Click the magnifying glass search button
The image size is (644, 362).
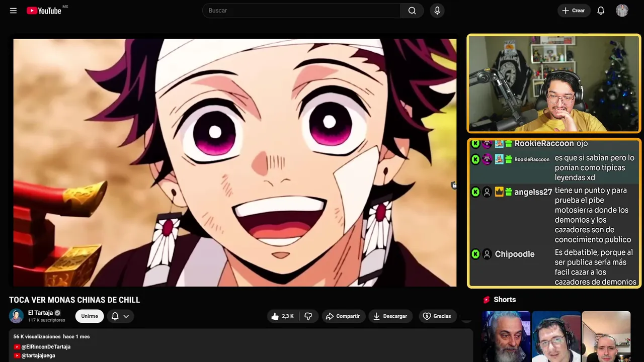[x=412, y=11]
